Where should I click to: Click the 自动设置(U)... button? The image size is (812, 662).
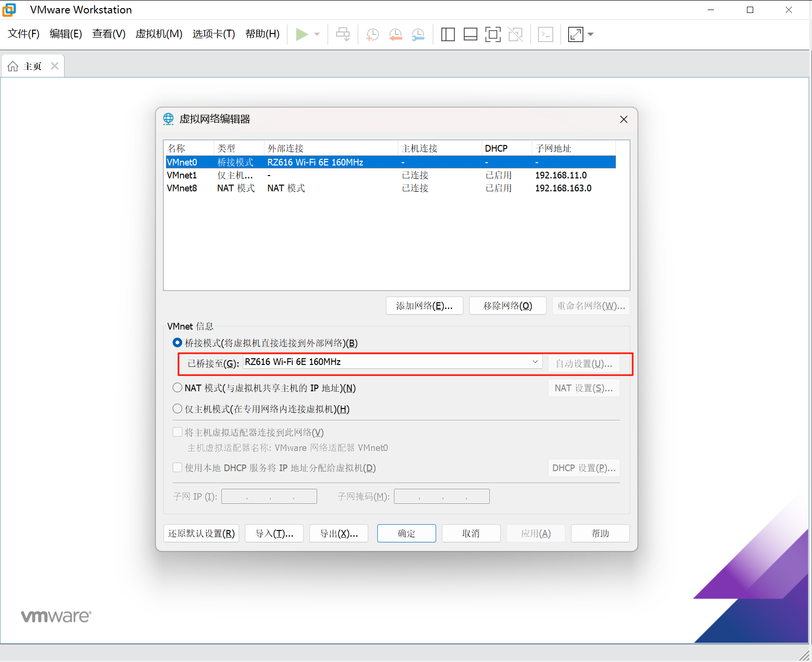[x=584, y=364]
